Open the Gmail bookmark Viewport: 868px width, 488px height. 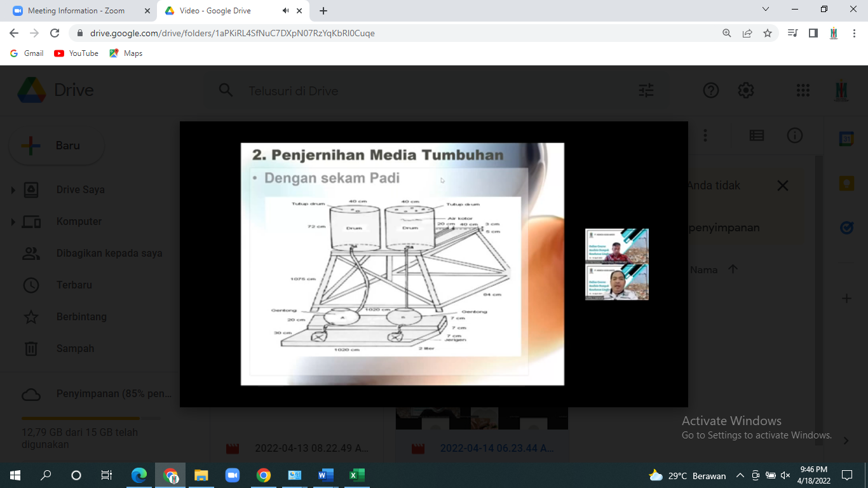tap(27, 53)
